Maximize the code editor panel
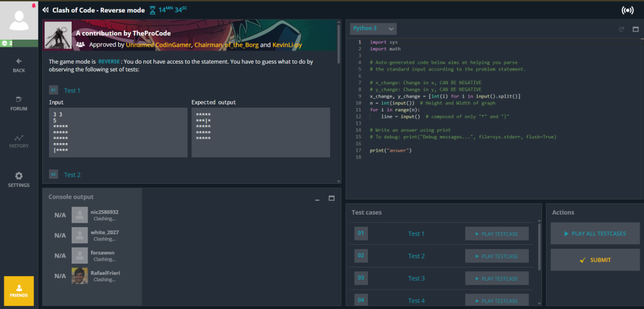644x309 pixels. 635,29
